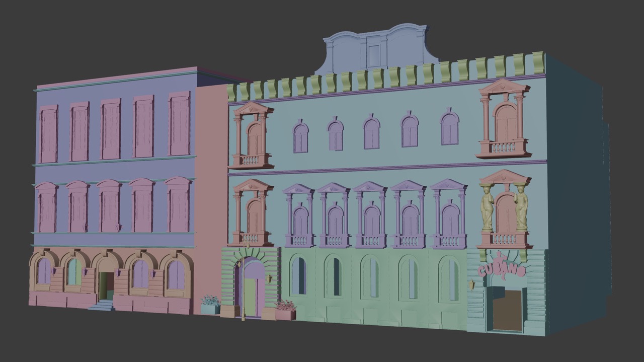
Task: Select the teal plant in the left planter box
Action: click(x=209, y=300)
